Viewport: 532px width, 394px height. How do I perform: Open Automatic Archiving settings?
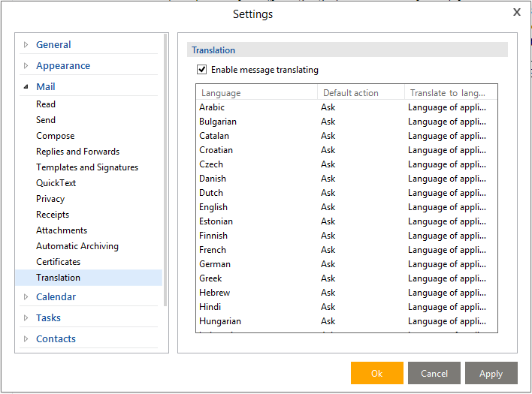tap(77, 246)
